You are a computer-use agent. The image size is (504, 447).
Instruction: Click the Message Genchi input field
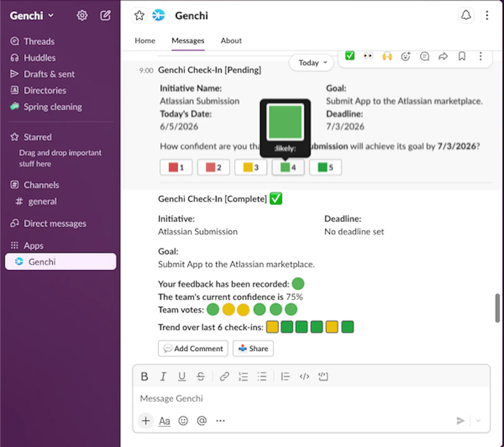tap(312, 398)
